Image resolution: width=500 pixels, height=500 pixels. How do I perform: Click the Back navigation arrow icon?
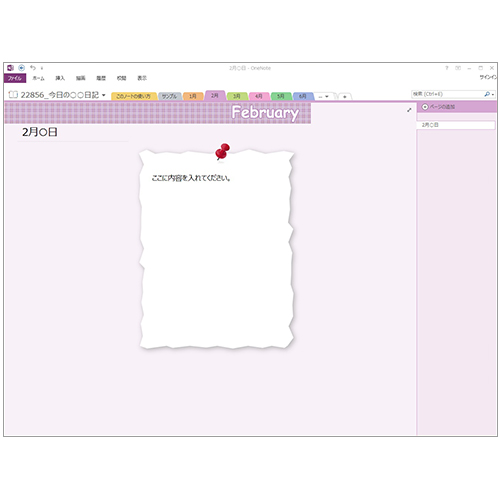point(21,68)
